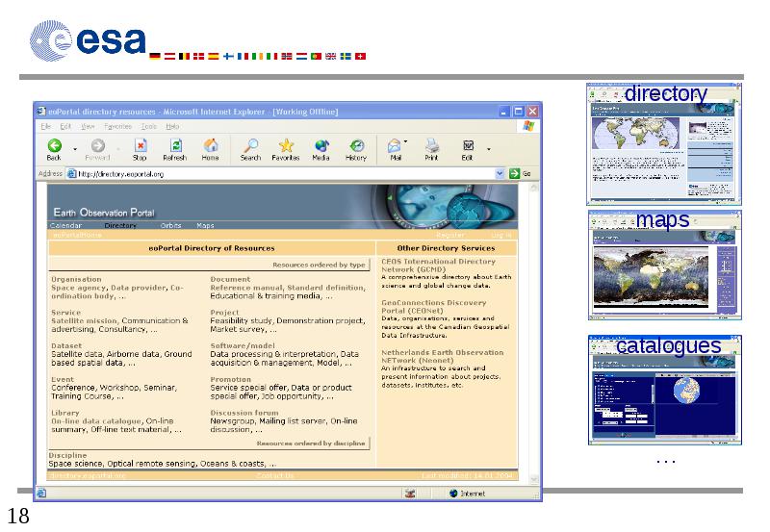Open the Discussion forum link

(x=244, y=414)
